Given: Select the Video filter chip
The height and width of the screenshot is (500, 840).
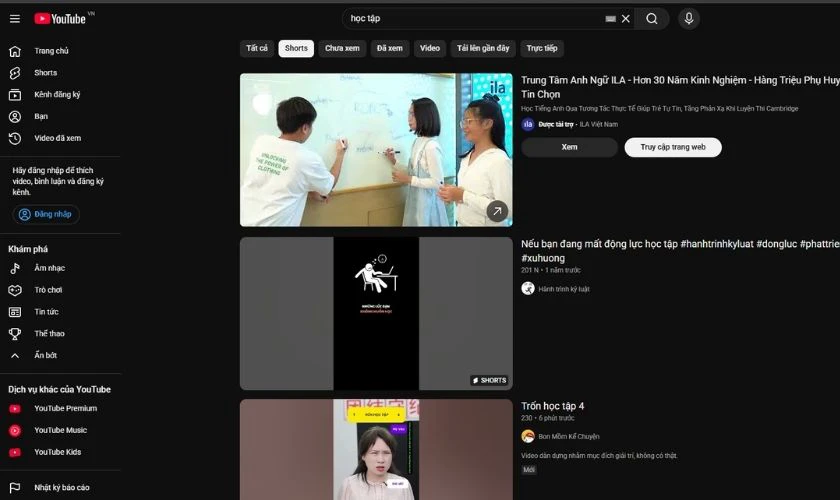Looking at the screenshot, I should [x=430, y=48].
